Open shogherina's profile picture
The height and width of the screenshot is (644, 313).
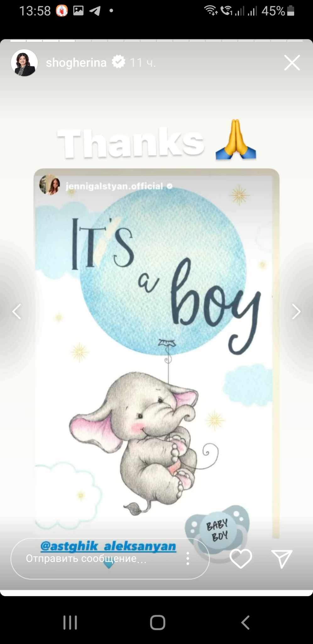[x=25, y=63]
